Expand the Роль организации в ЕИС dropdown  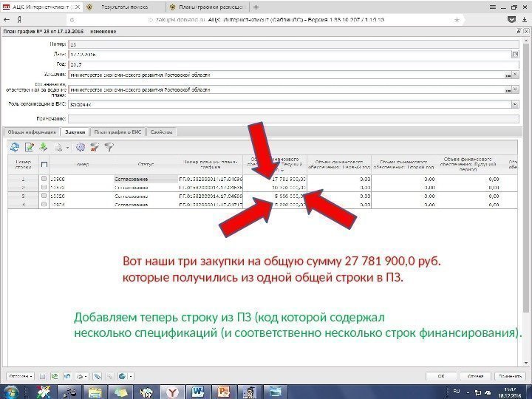[x=515, y=104]
